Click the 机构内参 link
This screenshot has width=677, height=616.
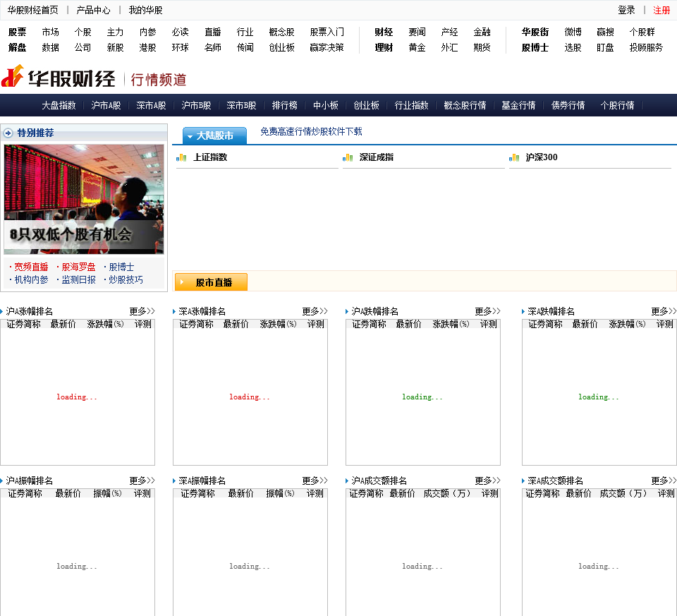[x=31, y=280]
